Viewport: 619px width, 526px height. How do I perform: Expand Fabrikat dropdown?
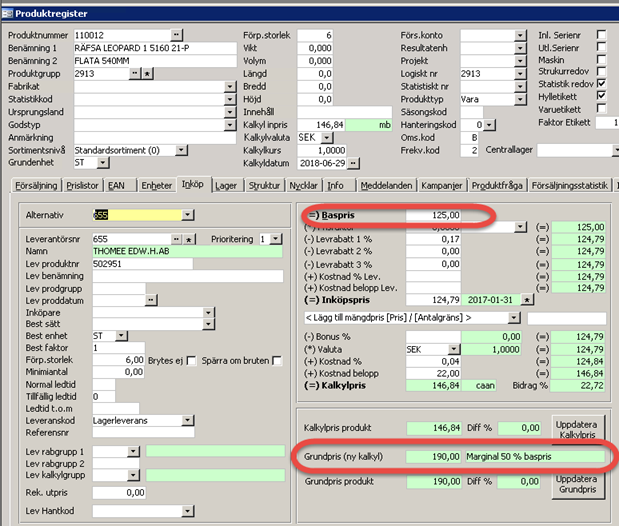tap(230, 86)
